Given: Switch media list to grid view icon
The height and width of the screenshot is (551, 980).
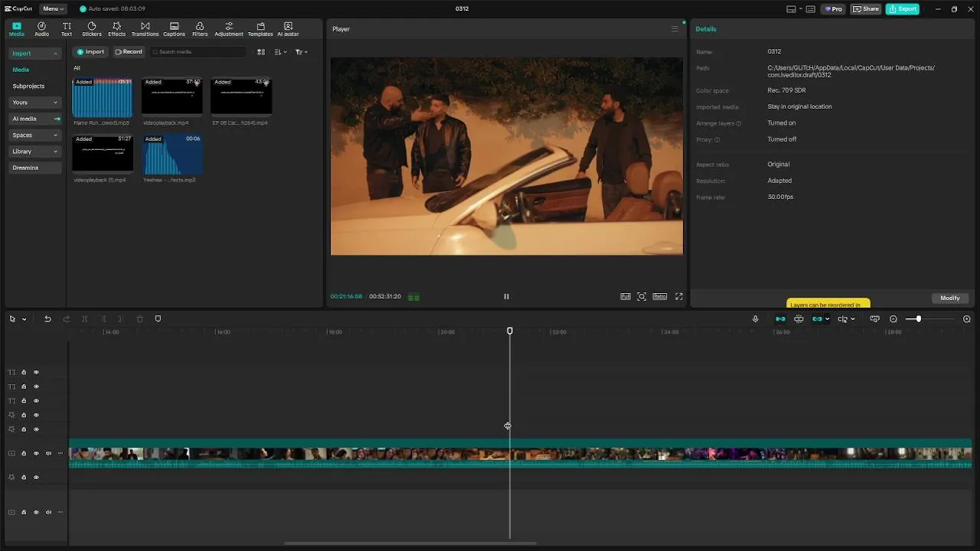Looking at the screenshot, I should [261, 52].
